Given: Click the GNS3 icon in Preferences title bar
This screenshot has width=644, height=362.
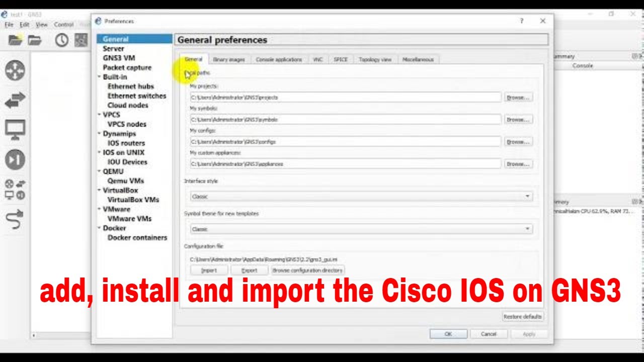Looking at the screenshot, I should point(99,21).
